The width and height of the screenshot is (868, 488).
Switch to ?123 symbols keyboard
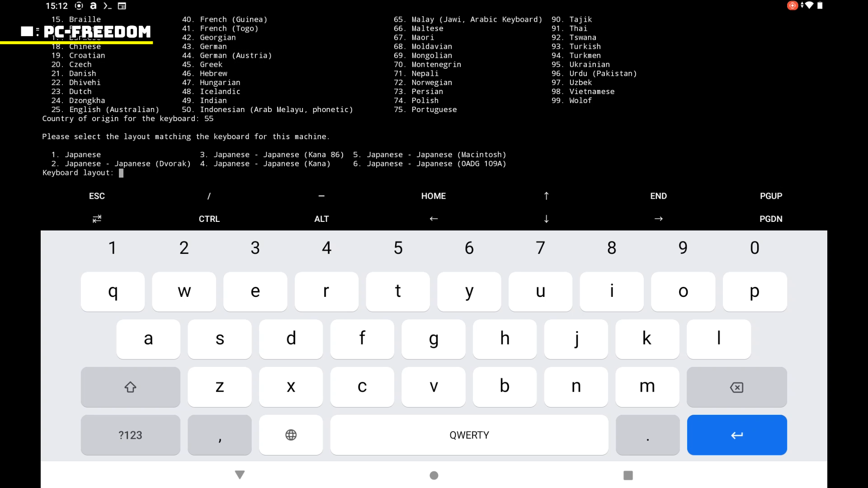[130, 435]
